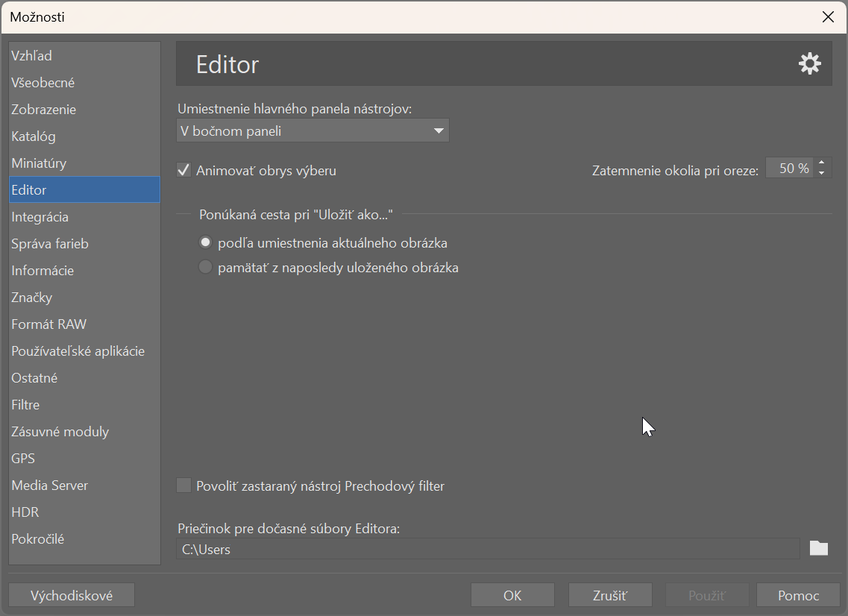848x616 pixels.
Task: Increase Zatemnenie okolia pri oreze value
Action: (x=821, y=163)
